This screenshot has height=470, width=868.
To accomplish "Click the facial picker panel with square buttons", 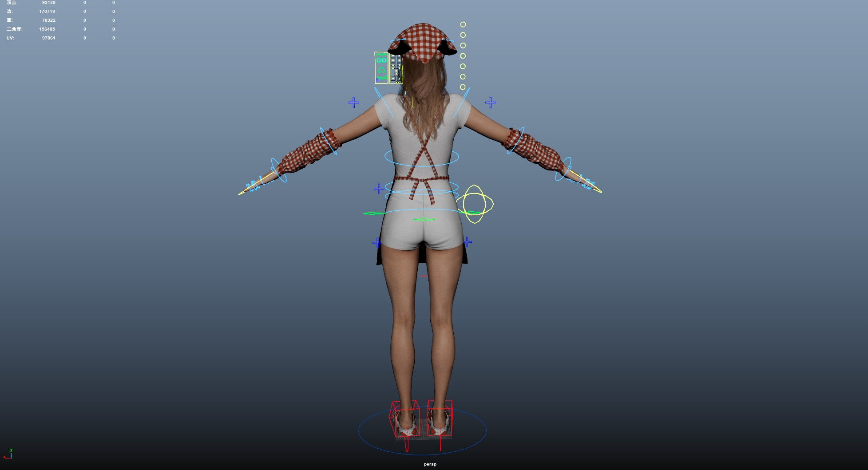I will pos(396,68).
